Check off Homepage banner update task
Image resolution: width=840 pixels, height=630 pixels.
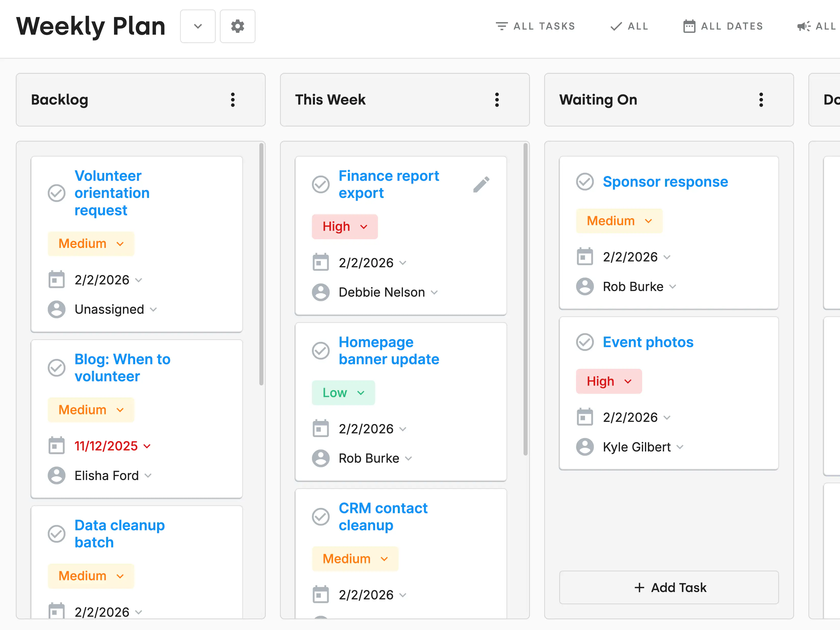point(321,350)
